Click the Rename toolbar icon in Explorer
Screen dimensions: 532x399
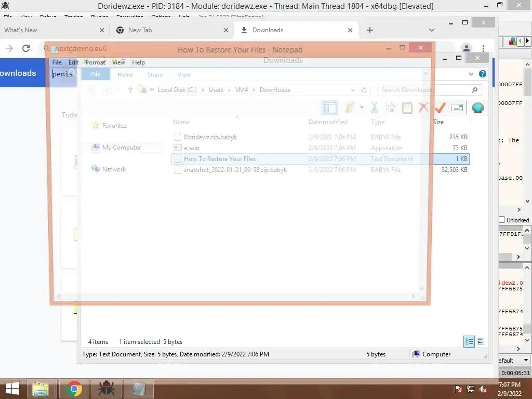coord(457,108)
